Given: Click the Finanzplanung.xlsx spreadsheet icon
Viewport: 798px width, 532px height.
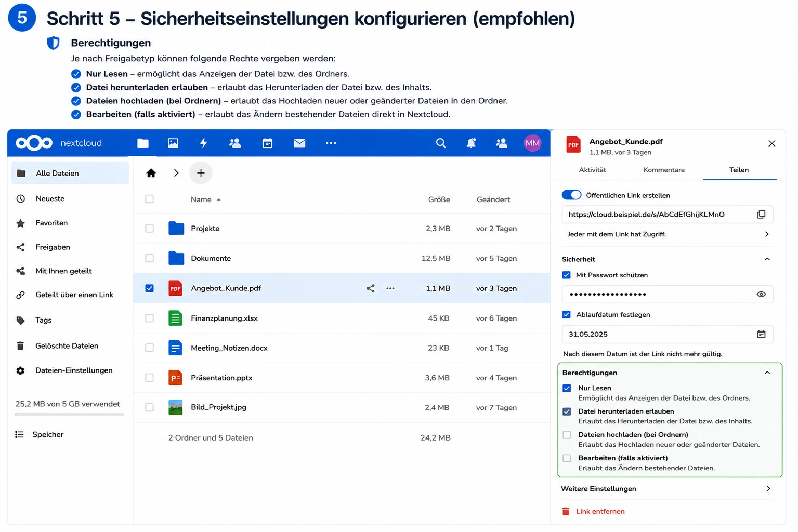Looking at the screenshot, I should click(176, 318).
